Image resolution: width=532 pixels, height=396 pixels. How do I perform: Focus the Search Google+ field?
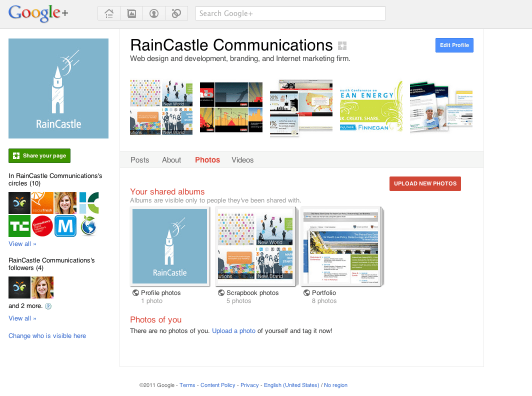point(290,13)
